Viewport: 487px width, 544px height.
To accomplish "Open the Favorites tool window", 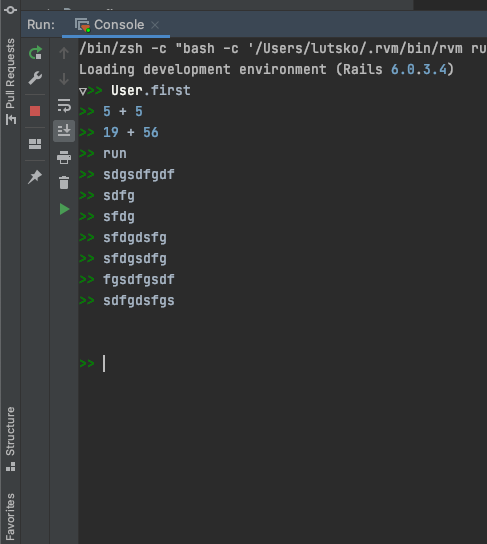I will coord(10,517).
